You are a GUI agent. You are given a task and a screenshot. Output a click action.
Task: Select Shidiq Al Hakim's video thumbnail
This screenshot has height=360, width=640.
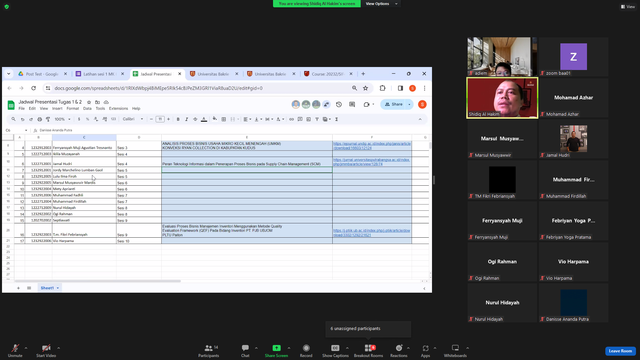[x=502, y=98]
